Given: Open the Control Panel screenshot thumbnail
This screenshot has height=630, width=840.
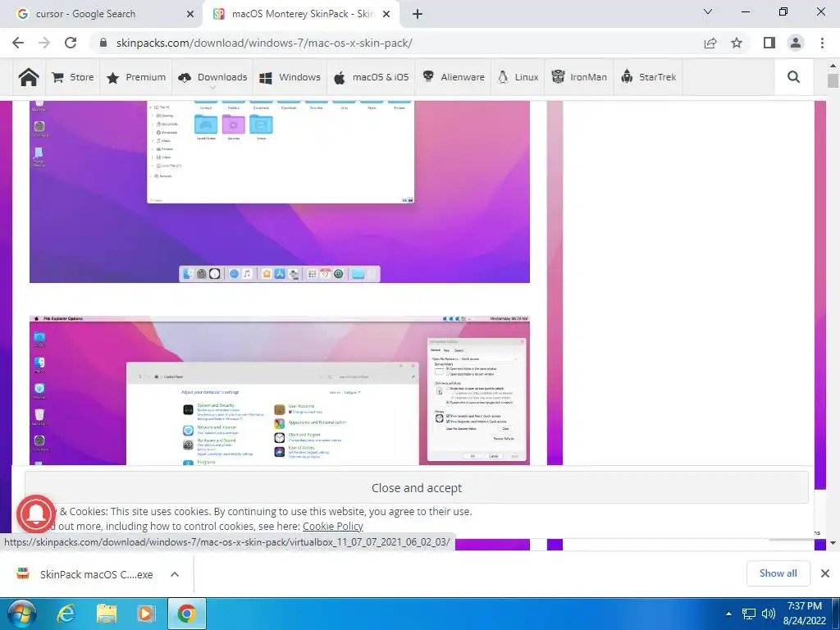Looking at the screenshot, I should tap(280, 390).
